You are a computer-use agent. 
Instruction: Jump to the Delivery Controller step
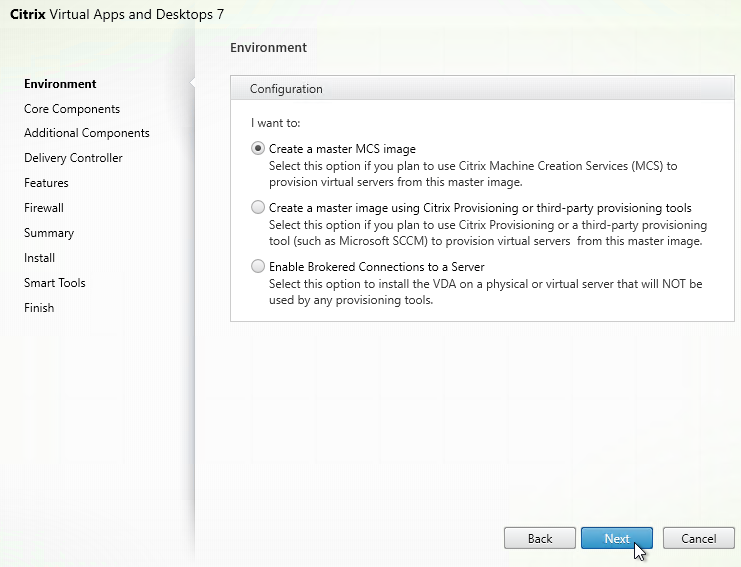(73, 158)
